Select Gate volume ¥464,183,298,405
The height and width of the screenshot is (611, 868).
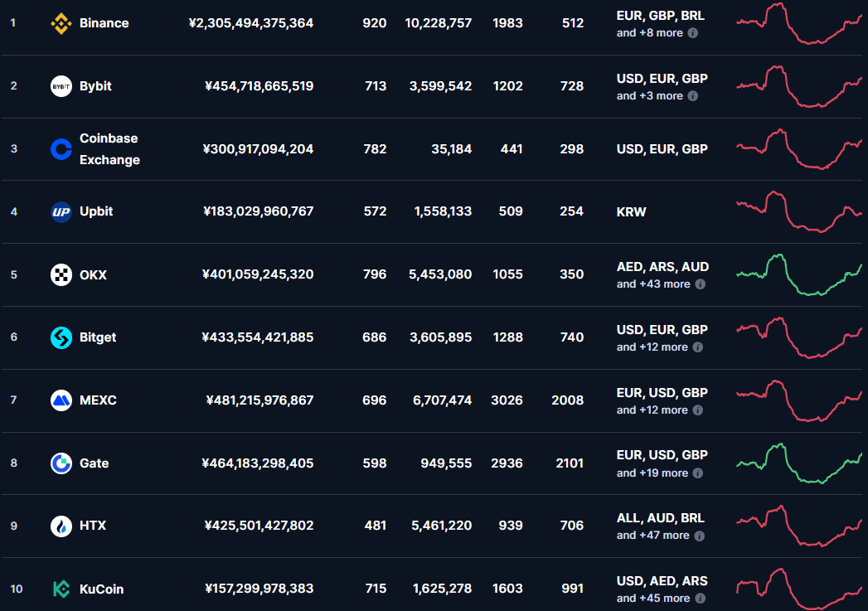coord(257,463)
